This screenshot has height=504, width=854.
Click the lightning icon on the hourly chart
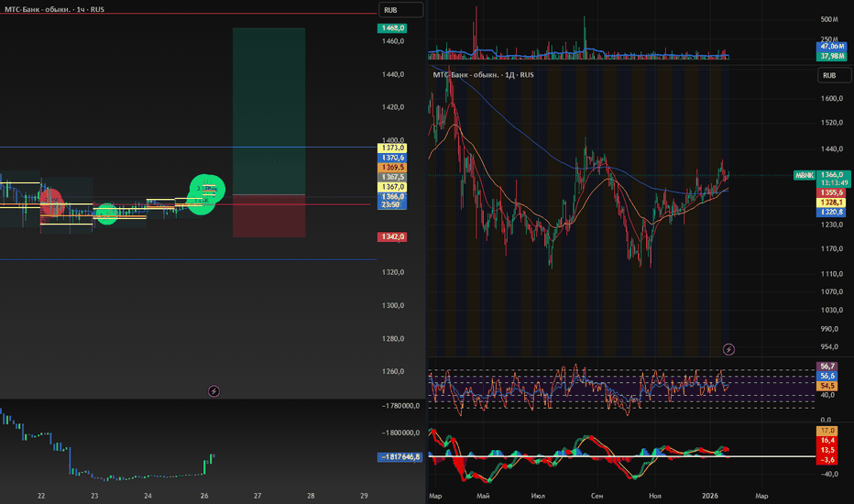(x=213, y=390)
